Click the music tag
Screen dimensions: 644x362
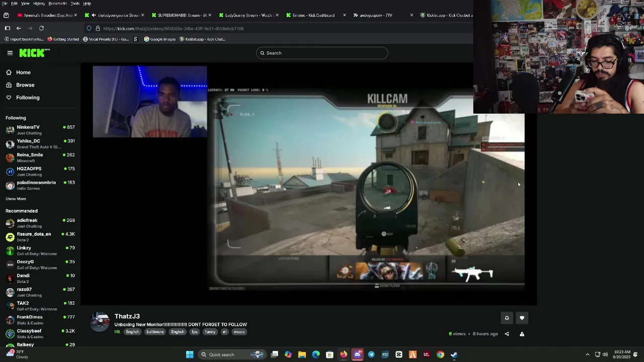(x=239, y=332)
